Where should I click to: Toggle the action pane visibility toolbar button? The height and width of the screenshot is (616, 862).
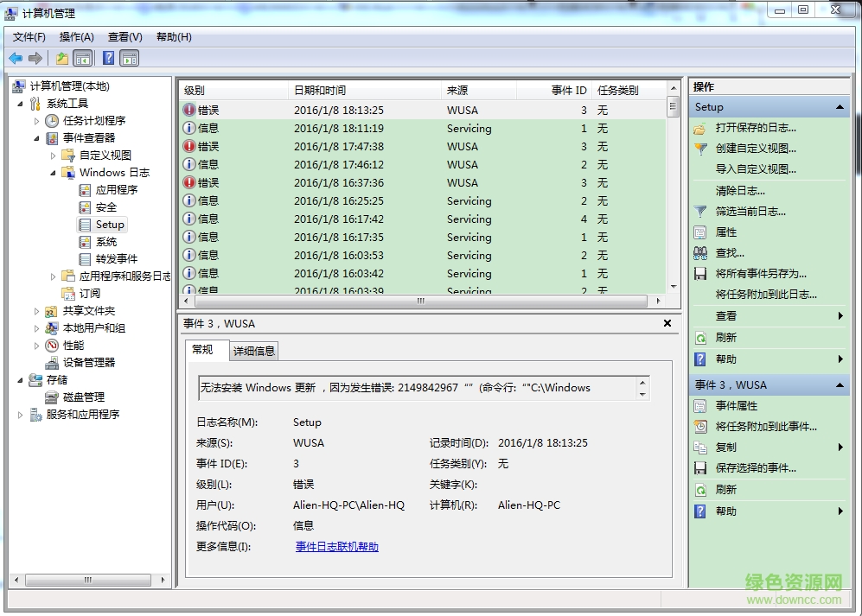pos(128,58)
